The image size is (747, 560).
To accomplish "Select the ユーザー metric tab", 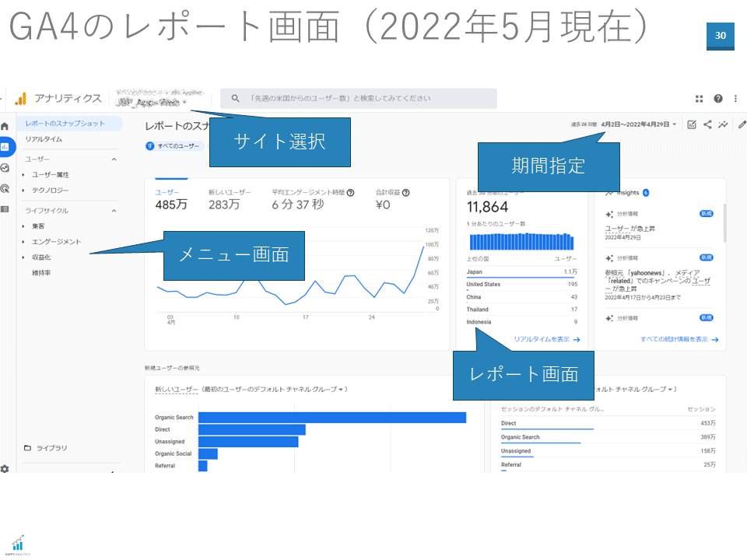I will (171, 200).
